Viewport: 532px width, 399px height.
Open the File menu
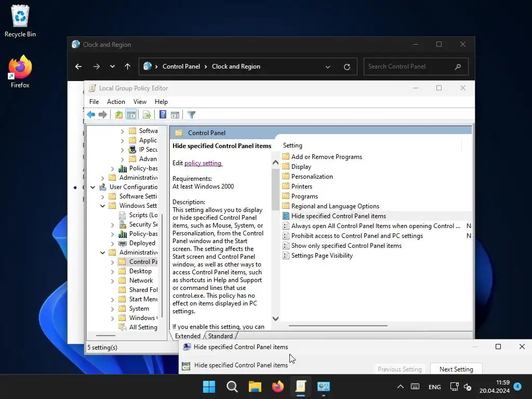(x=94, y=102)
